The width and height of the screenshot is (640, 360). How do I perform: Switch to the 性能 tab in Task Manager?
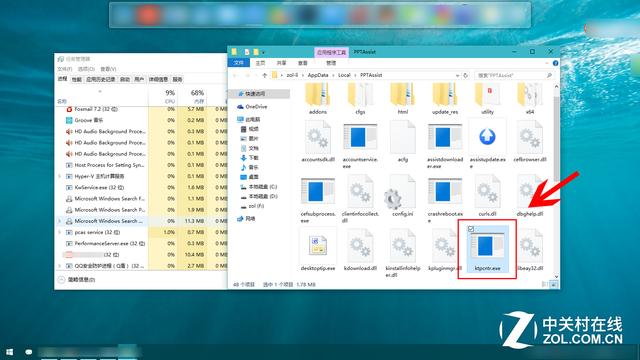tap(76, 79)
